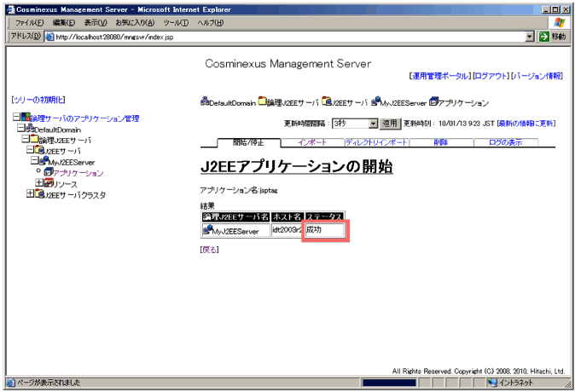Click the Internet Explorer title bar icon
Viewport: 575px width, 392px height.
pyautogui.click(x=11, y=9)
